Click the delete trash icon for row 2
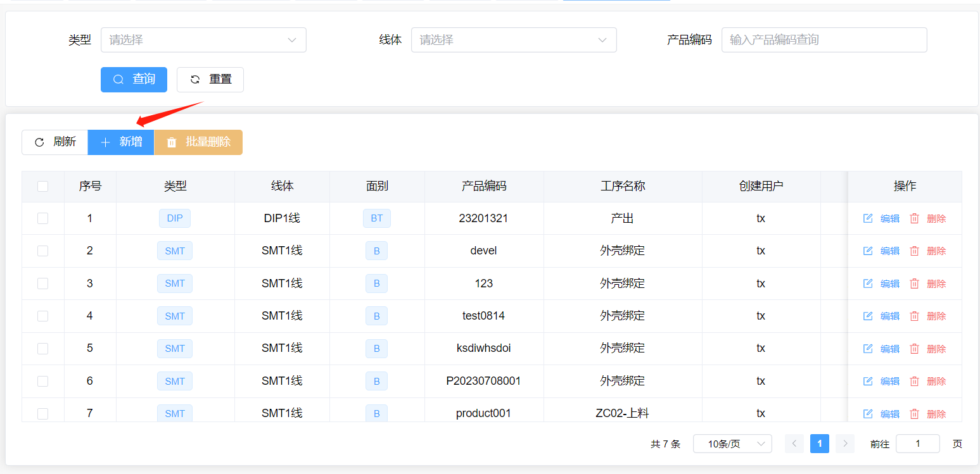The image size is (980, 474). [x=914, y=251]
